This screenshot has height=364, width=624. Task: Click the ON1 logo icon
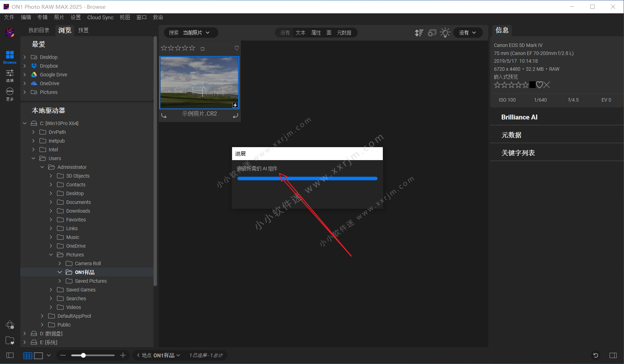point(10,33)
